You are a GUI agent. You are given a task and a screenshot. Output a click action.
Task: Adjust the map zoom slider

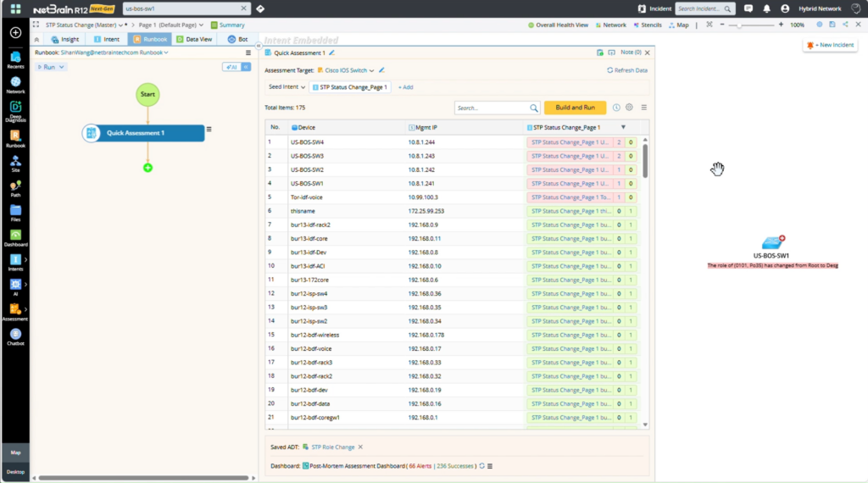(740, 25)
